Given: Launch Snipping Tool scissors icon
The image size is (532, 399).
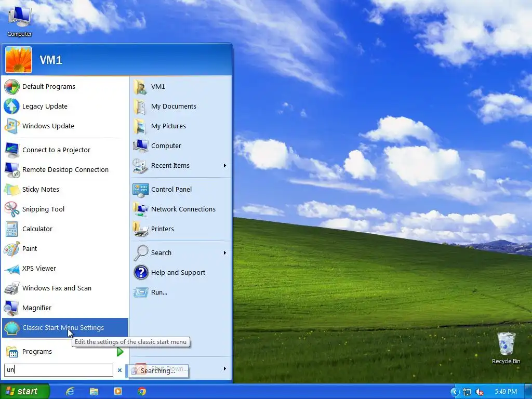Looking at the screenshot, I should pyautogui.click(x=12, y=209).
